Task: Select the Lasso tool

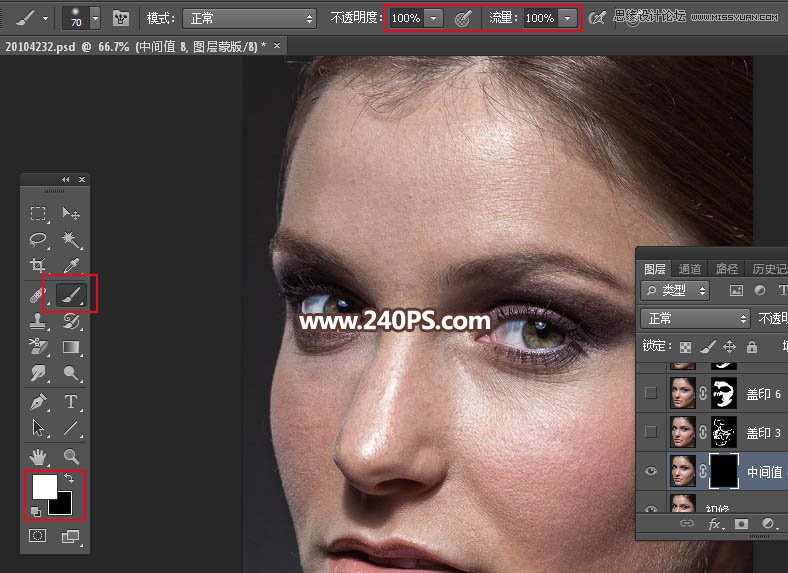Action: pyautogui.click(x=38, y=240)
